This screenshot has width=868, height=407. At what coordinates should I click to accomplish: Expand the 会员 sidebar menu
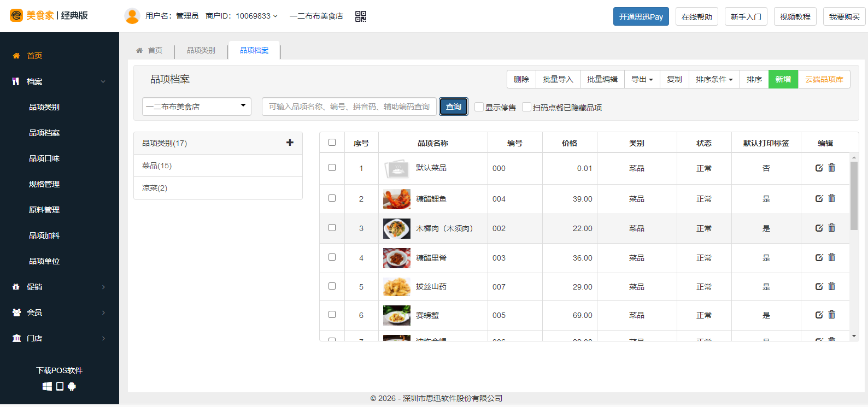pyautogui.click(x=60, y=312)
